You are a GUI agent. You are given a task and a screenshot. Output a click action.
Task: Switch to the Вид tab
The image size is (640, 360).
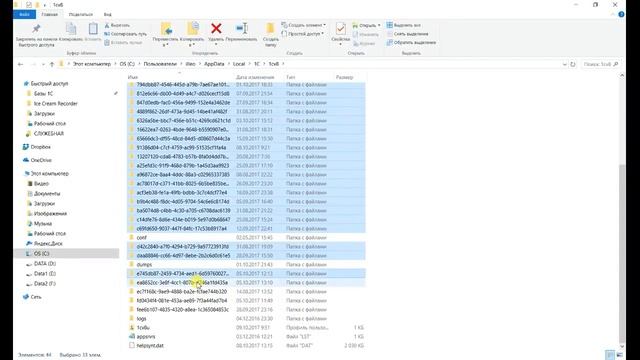click(x=107, y=14)
